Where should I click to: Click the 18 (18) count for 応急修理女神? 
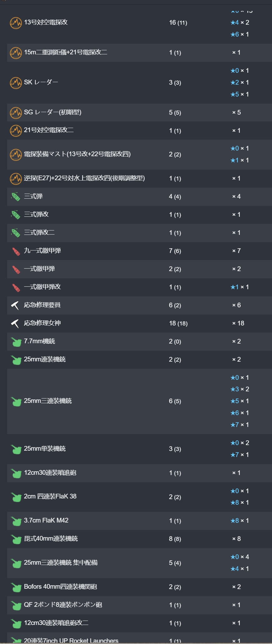pos(178,323)
